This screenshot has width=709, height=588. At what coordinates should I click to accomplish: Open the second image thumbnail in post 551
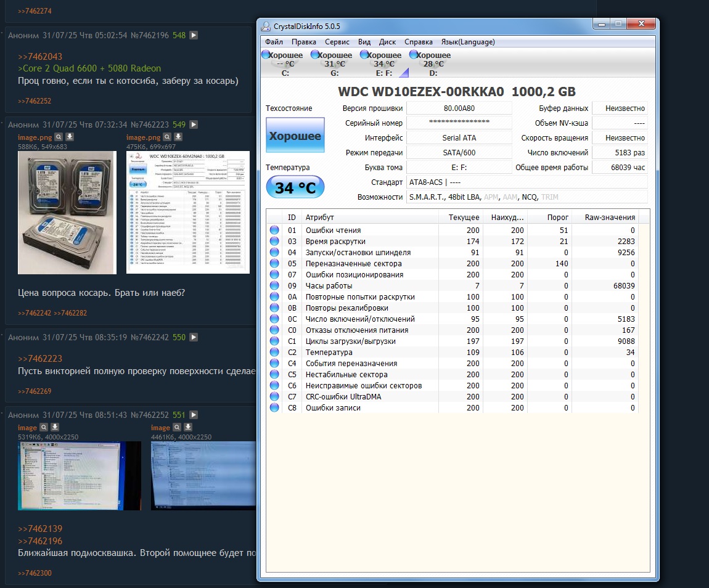coord(203,476)
